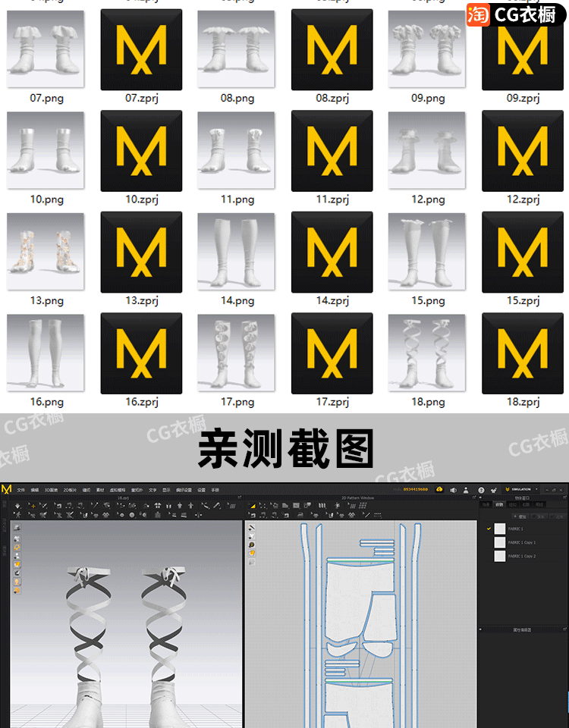Open the 16.zprj Marvelous Designer file icon
Image resolution: width=569 pixels, height=728 pixels.
pyautogui.click(x=141, y=353)
